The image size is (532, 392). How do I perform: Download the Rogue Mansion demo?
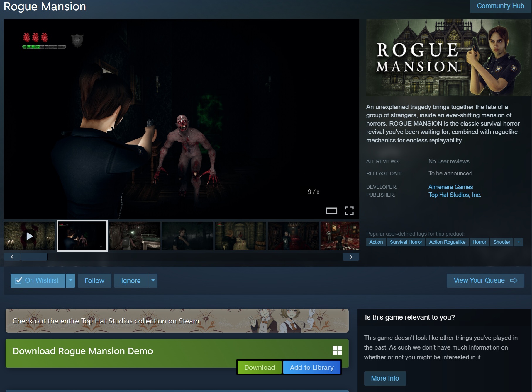tap(260, 367)
